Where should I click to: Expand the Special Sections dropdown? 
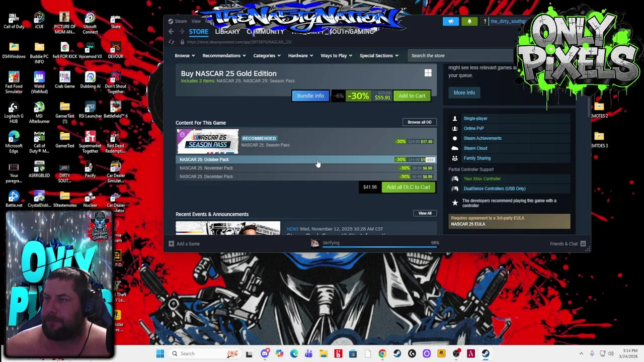tap(379, 56)
